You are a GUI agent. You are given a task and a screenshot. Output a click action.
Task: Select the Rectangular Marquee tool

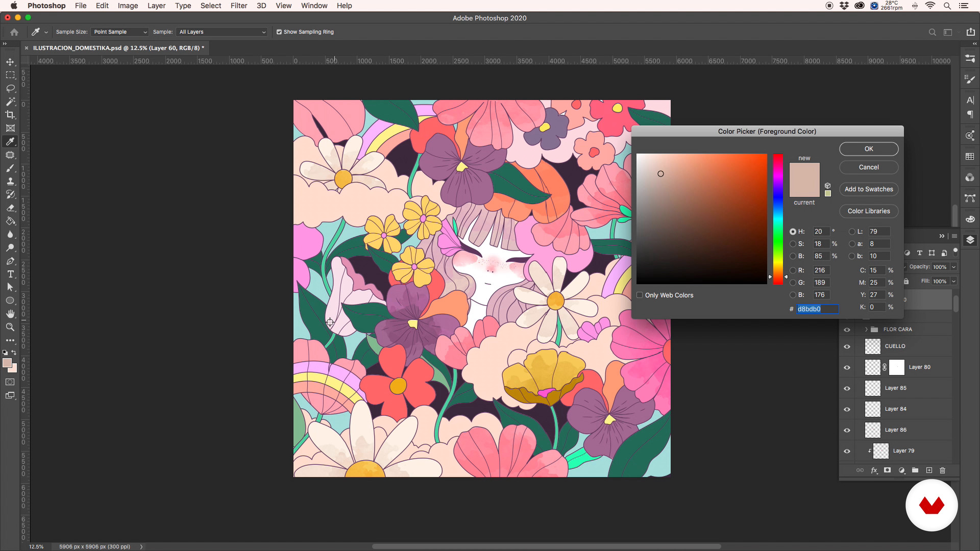(10, 75)
